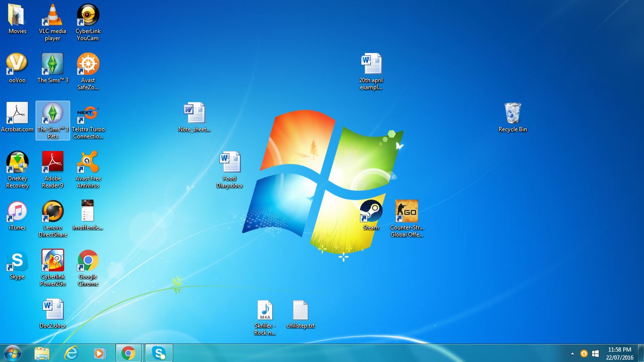
Task: Click the Google Chrome desktop shortcut
Action: [88, 268]
